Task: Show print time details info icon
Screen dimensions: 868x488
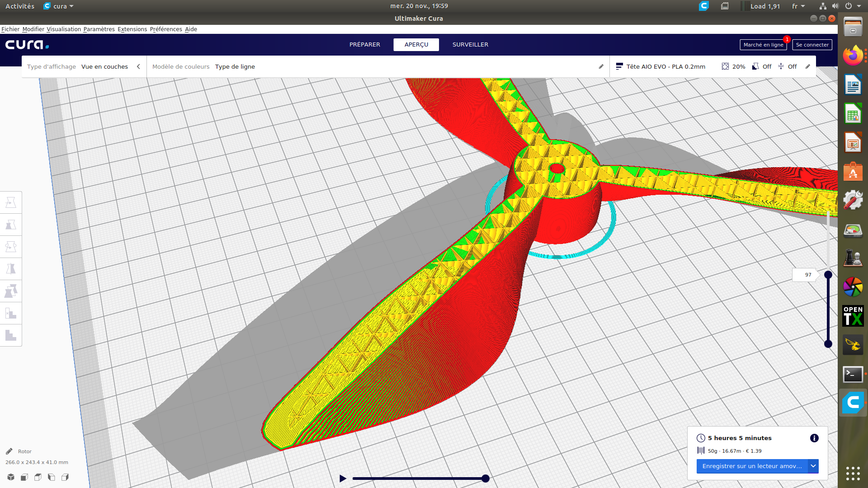Action: click(814, 438)
